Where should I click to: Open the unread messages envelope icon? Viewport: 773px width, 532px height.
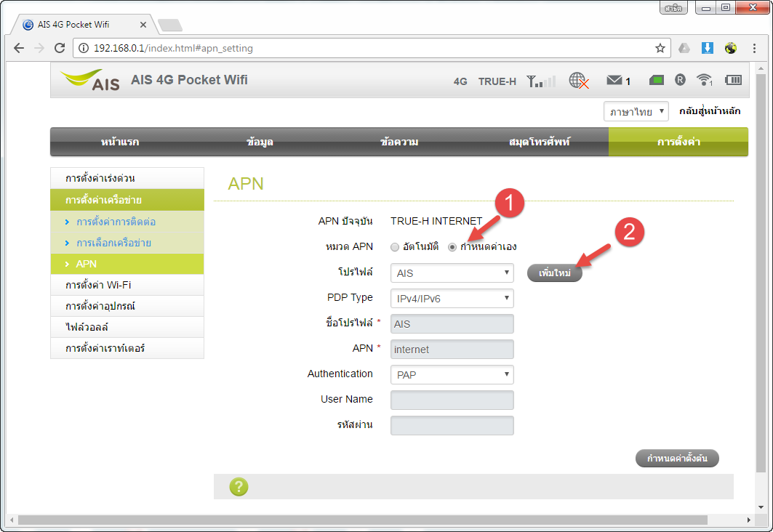pyautogui.click(x=614, y=80)
